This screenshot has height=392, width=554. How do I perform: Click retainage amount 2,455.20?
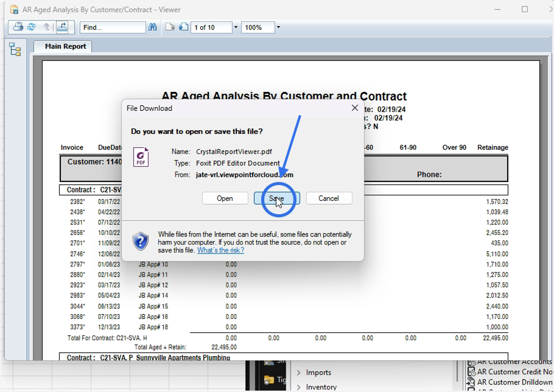[x=497, y=233]
